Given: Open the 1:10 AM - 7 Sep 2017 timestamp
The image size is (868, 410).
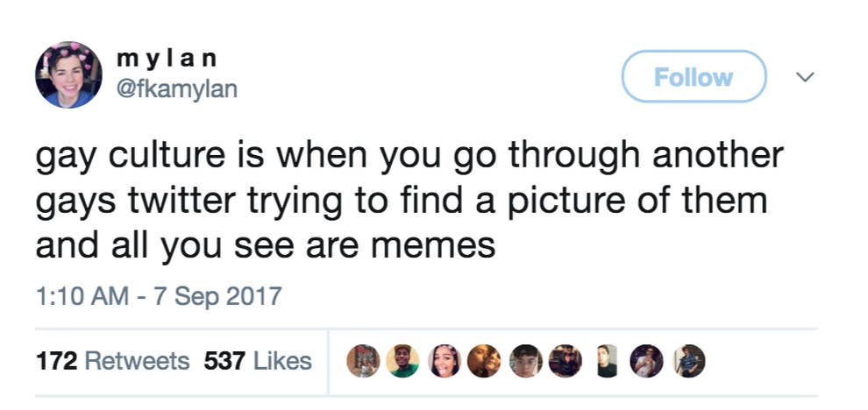Looking at the screenshot, I should (x=158, y=295).
